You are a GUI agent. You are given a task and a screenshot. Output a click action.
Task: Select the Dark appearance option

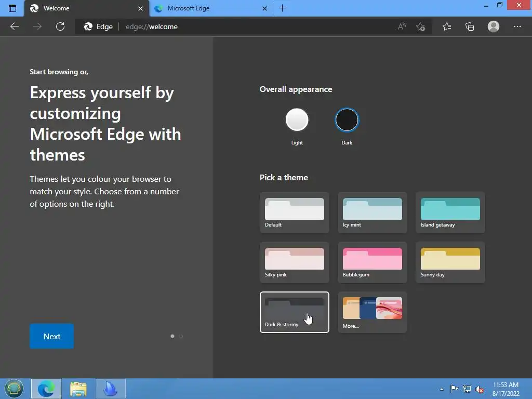pos(347,120)
